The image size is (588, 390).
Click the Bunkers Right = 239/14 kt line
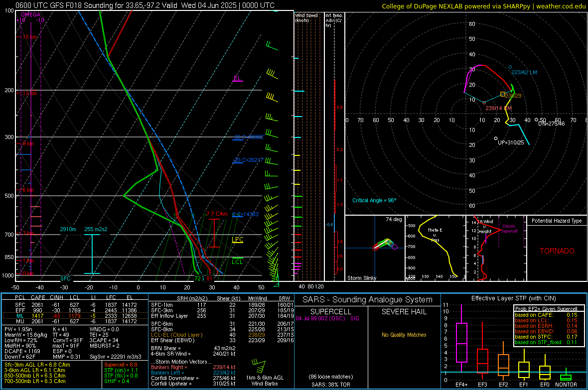pos(193,368)
